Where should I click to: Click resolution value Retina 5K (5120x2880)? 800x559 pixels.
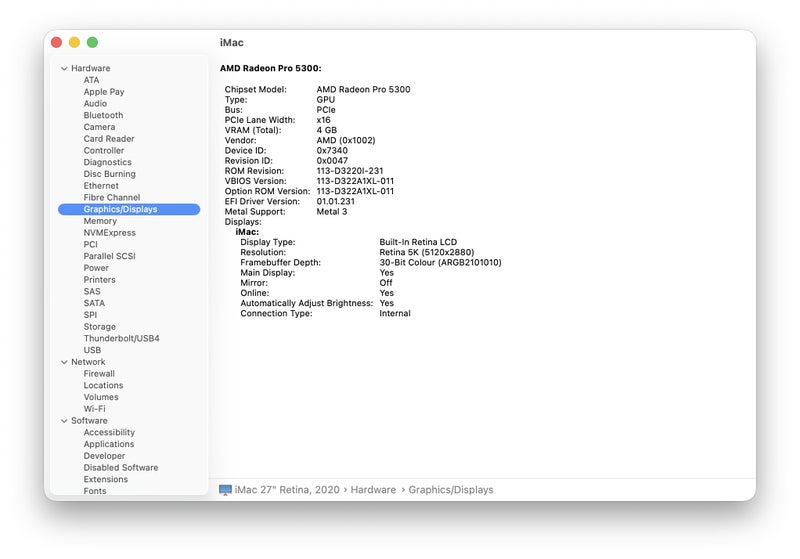pos(427,252)
